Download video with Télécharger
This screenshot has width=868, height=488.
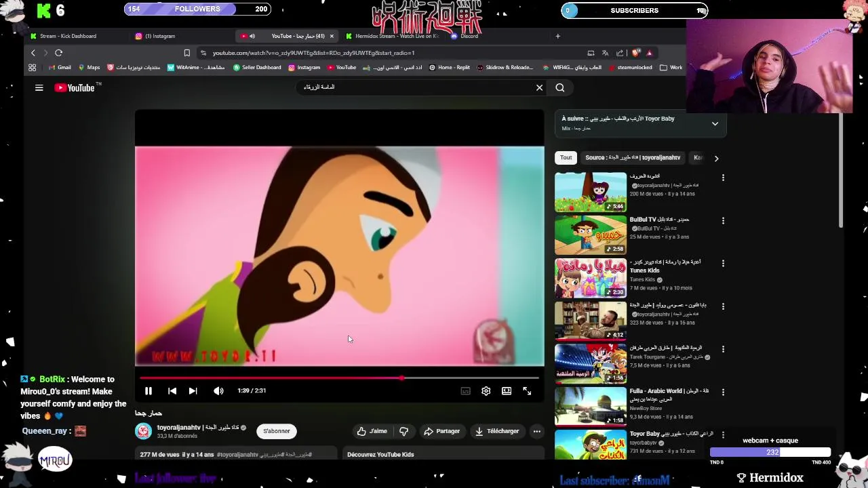498,431
